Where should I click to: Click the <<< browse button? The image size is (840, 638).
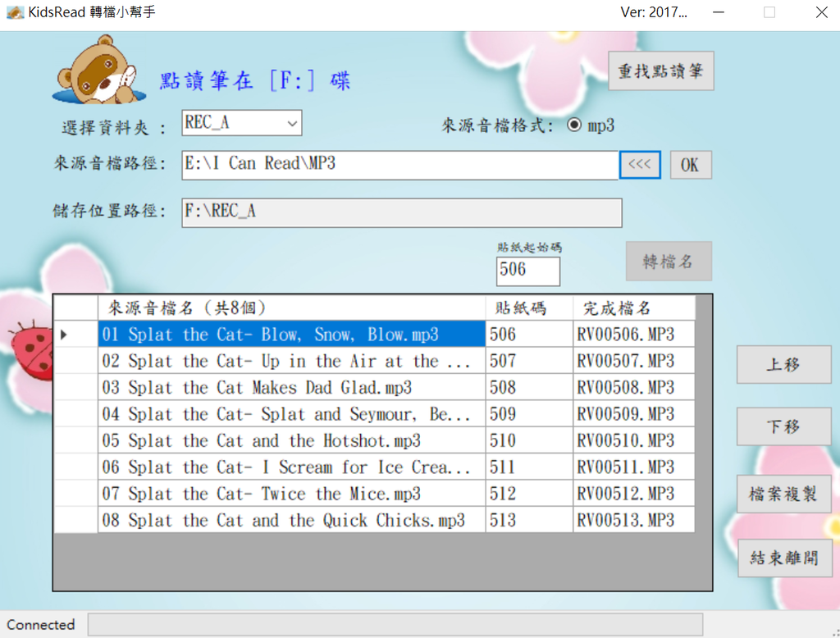point(640,165)
